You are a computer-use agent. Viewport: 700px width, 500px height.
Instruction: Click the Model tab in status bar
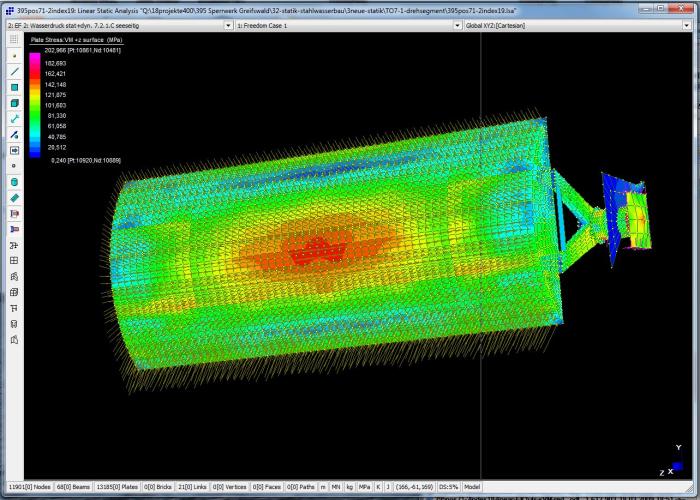(x=474, y=487)
